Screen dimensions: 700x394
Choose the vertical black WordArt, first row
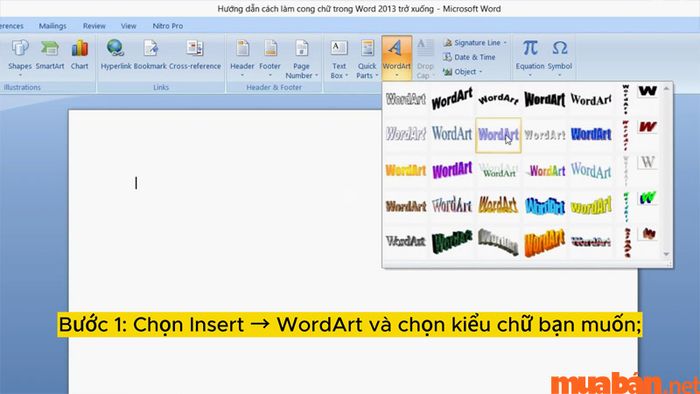[x=626, y=99]
